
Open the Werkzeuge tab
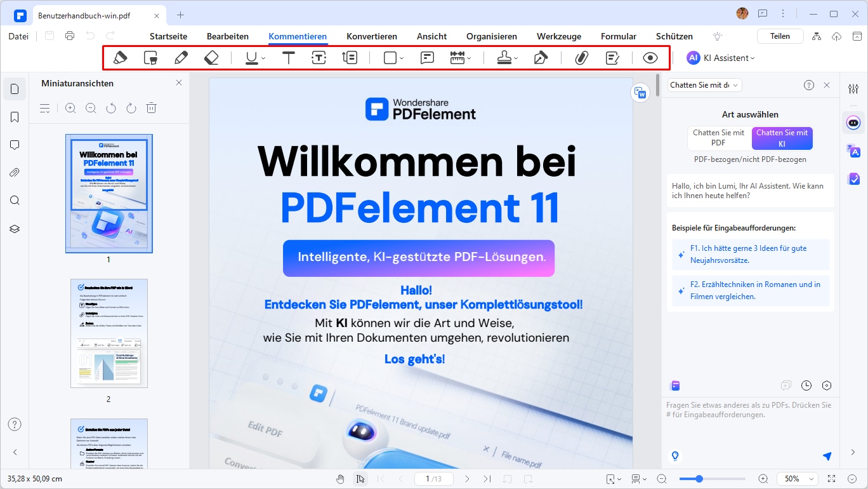pyautogui.click(x=559, y=36)
